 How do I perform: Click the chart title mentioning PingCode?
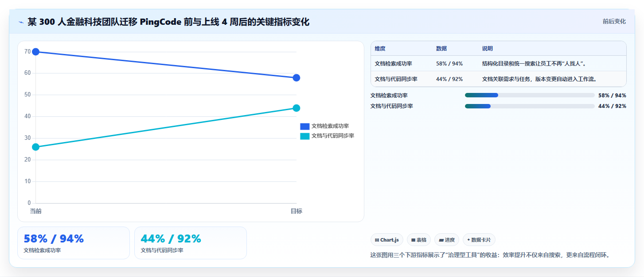168,22
